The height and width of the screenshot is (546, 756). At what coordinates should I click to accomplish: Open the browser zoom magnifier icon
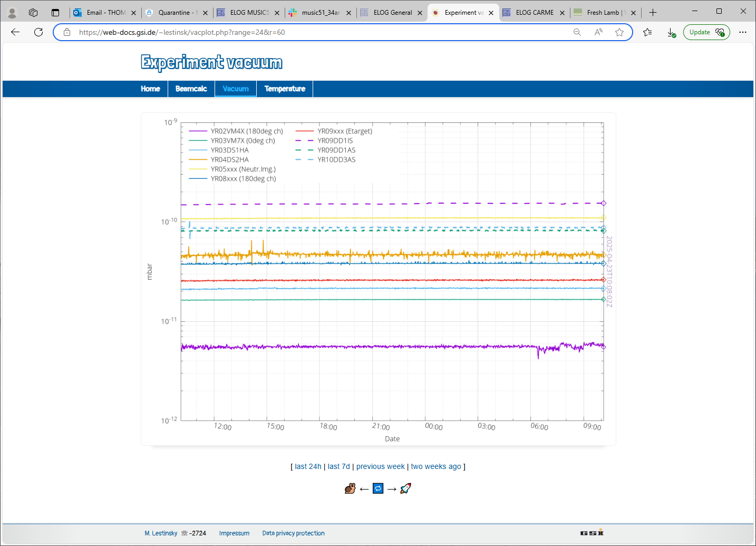click(577, 32)
